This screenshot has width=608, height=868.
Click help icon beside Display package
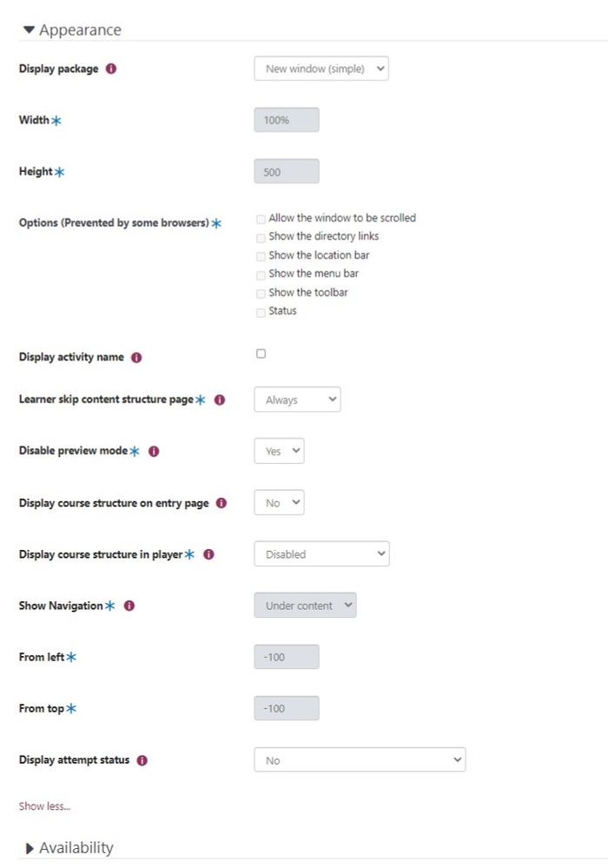[111, 69]
